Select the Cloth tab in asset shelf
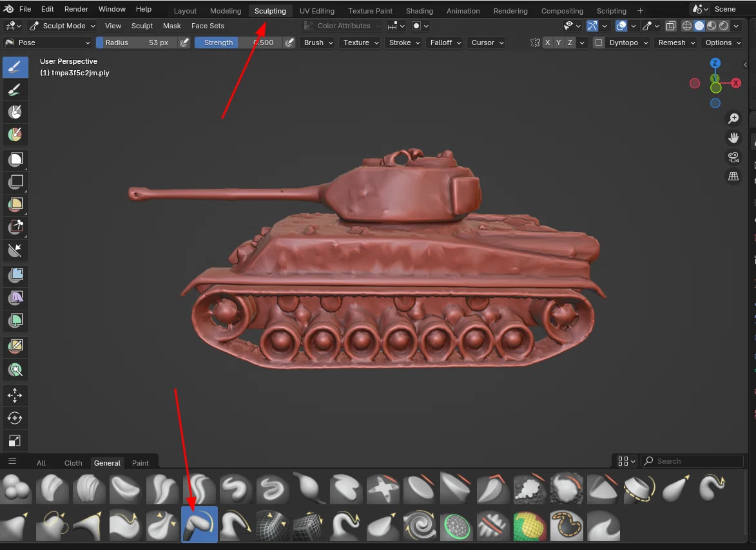 [73, 463]
